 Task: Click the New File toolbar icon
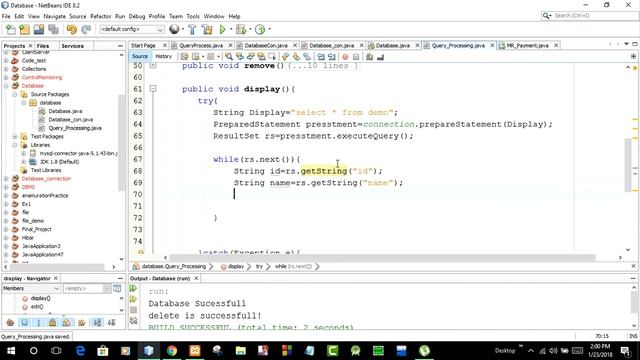pos(10,29)
